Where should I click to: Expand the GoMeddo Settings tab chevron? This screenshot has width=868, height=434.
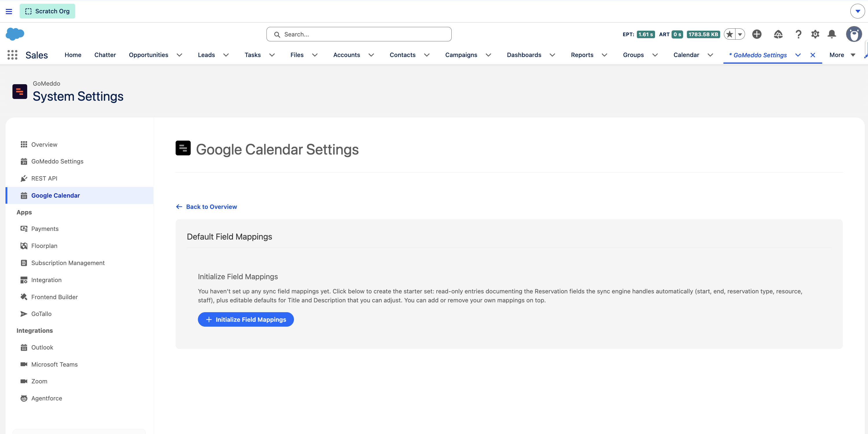tap(798, 55)
